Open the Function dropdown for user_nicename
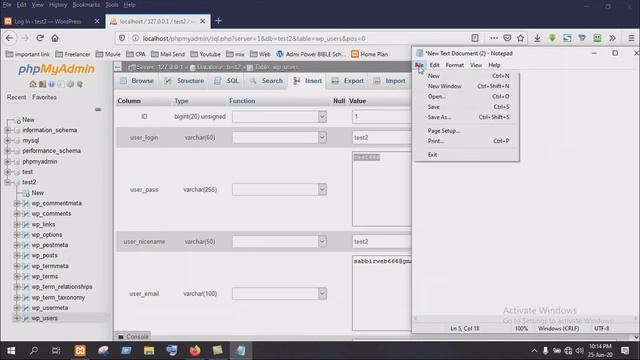640x360 pixels. [x=280, y=241]
